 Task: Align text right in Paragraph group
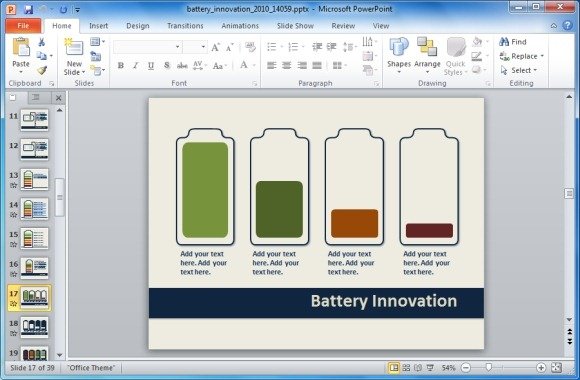pyautogui.click(x=302, y=65)
